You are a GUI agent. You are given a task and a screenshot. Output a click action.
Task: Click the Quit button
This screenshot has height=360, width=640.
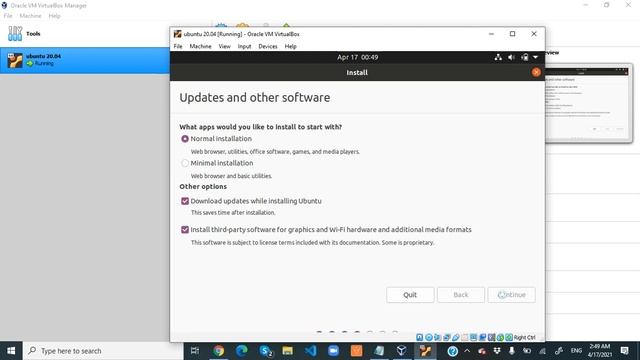[410, 295]
